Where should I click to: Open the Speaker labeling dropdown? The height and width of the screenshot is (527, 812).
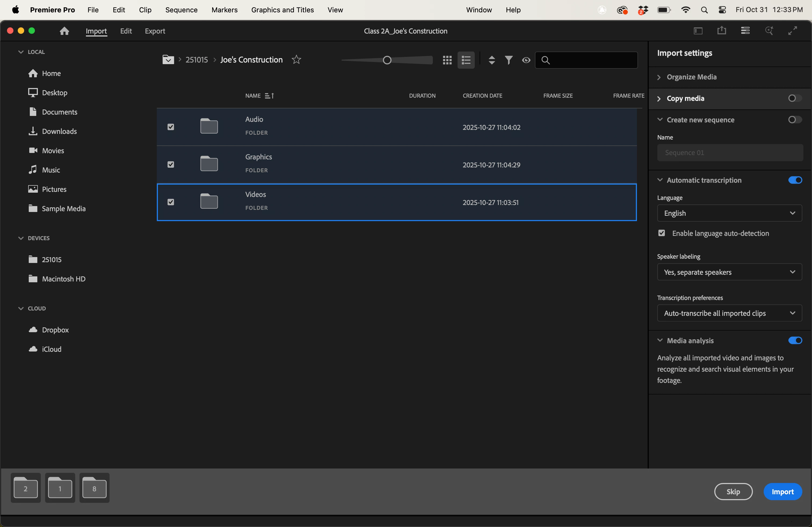729,272
